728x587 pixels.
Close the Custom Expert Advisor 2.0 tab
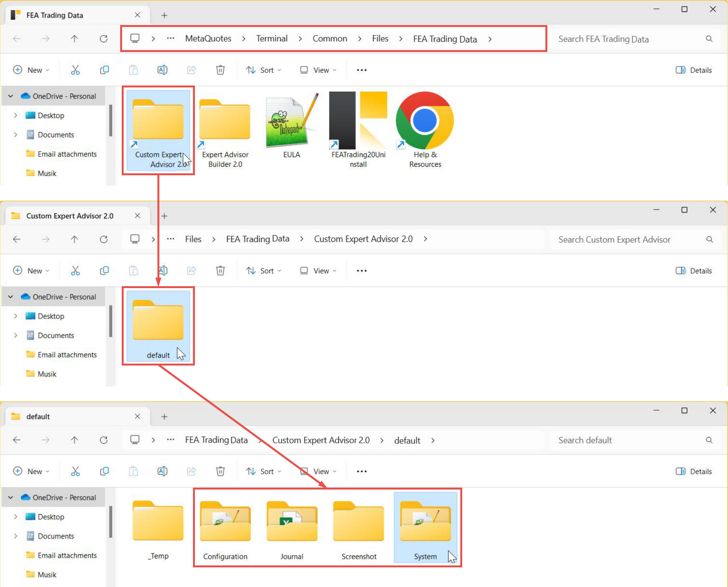point(138,216)
